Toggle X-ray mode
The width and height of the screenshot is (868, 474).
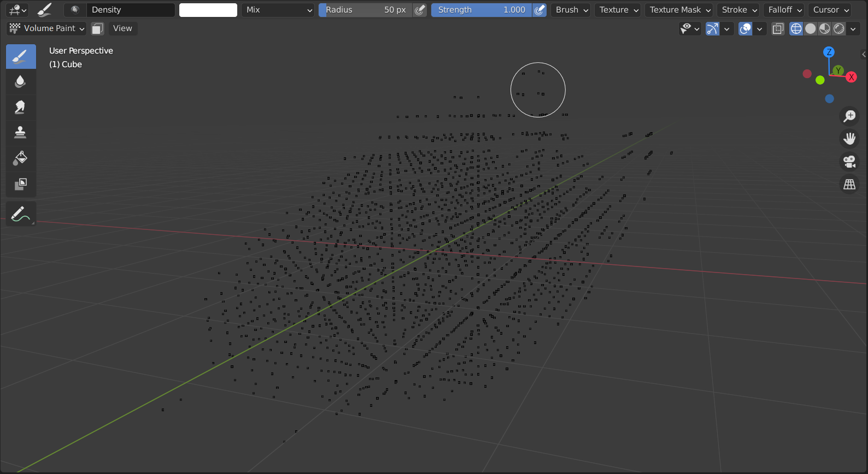[x=778, y=28]
